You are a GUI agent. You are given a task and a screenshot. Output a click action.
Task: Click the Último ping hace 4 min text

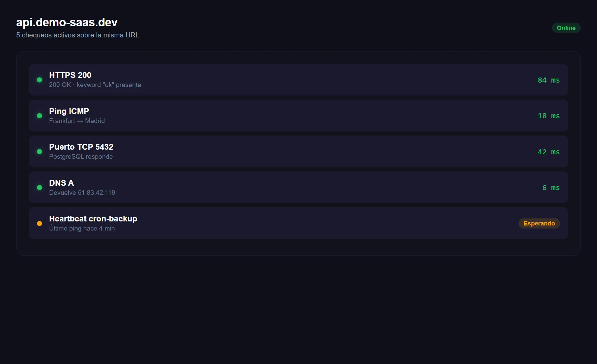[x=82, y=229]
